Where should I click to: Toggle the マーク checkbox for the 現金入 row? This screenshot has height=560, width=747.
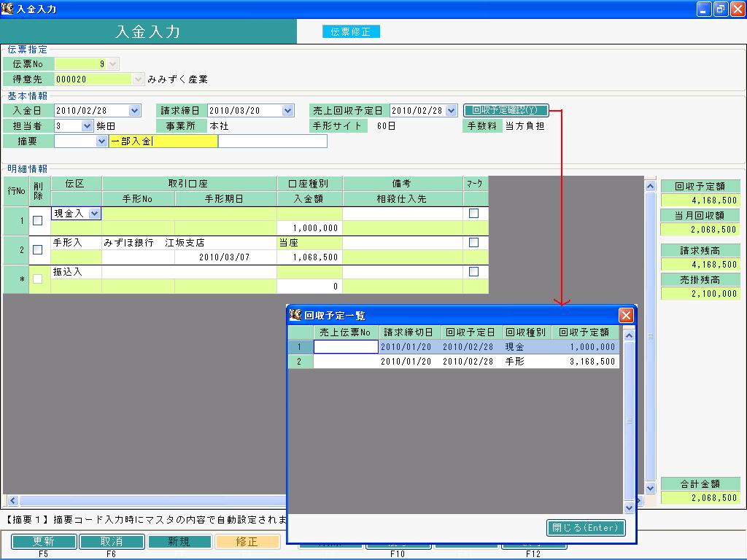(x=473, y=214)
